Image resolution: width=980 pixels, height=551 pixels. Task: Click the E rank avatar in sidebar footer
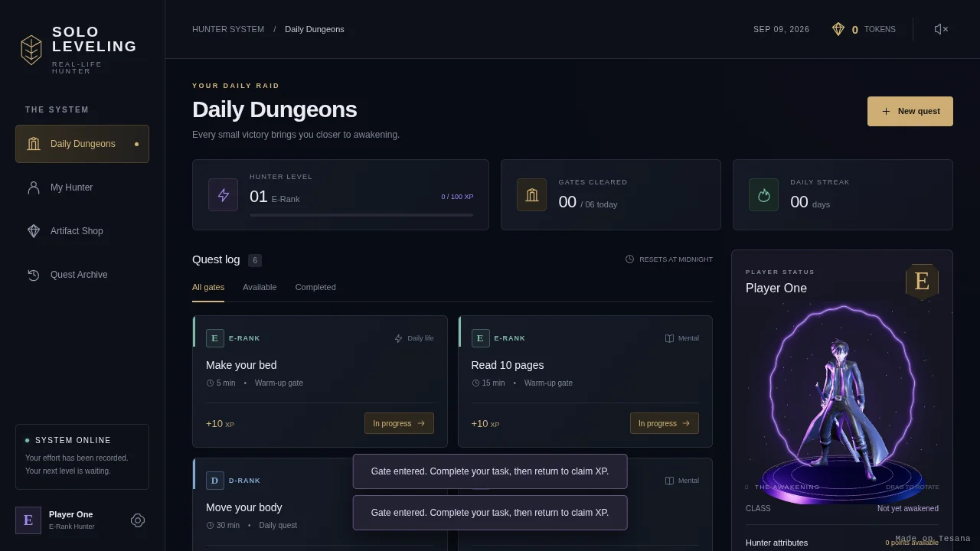(28, 520)
